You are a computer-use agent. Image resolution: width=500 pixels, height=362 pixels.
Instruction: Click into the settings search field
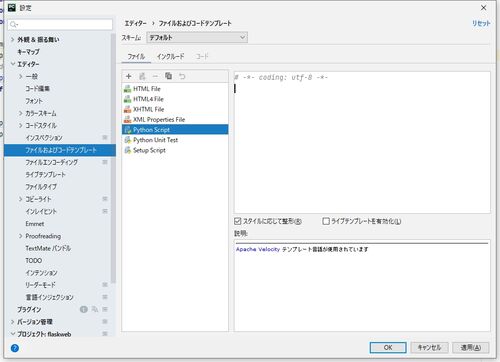coord(60,24)
